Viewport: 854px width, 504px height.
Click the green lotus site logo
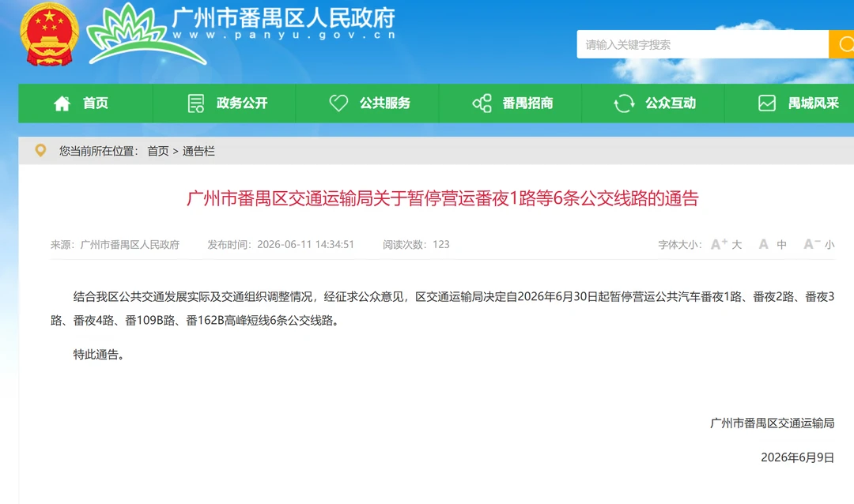pos(146,34)
